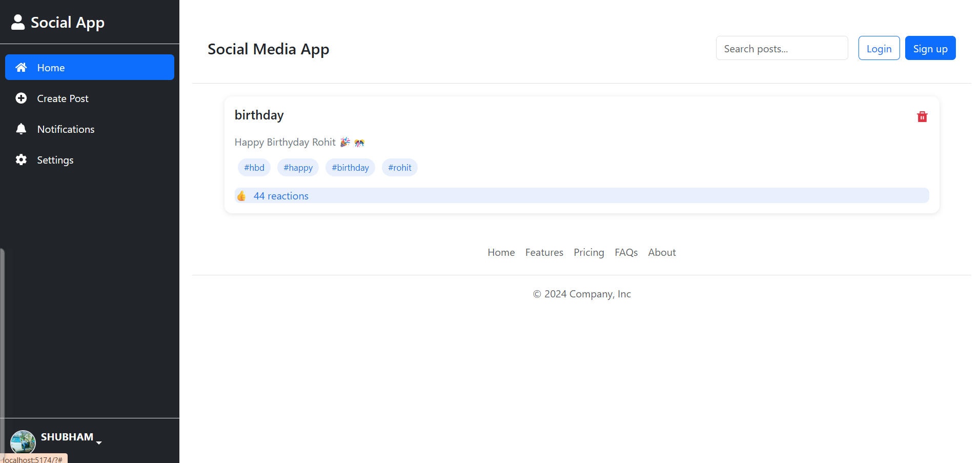Open Create Post from the sidebar menu
The height and width of the screenshot is (463, 980).
(x=63, y=98)
